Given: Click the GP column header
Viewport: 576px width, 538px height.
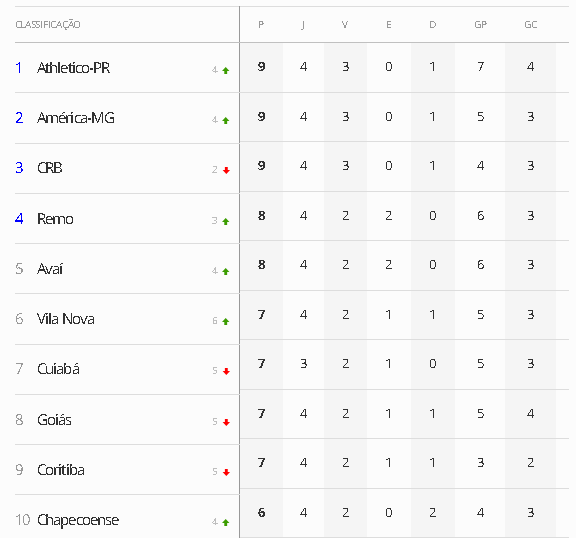Looking at the screenshot, I should (x=480, y=25).
